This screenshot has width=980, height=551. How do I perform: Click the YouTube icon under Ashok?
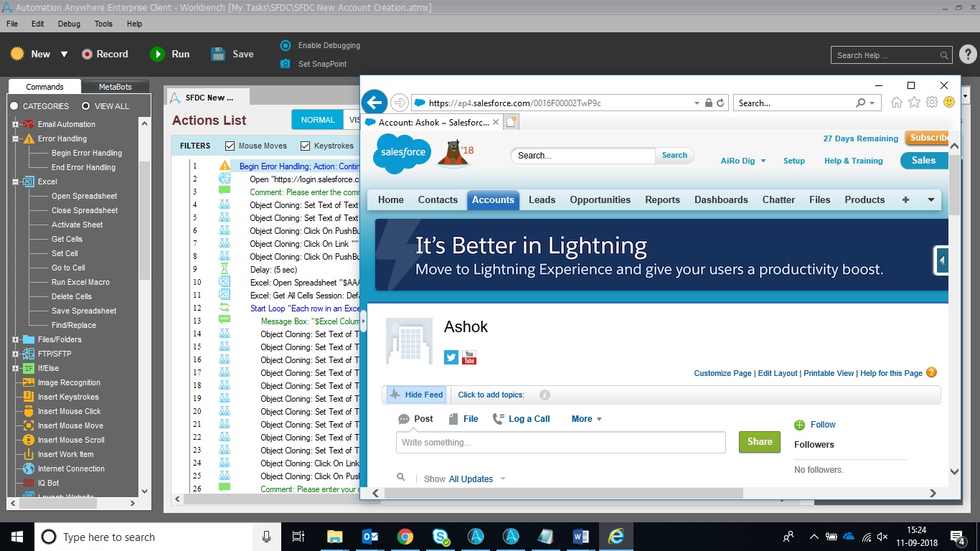click(x=469, y=357)
